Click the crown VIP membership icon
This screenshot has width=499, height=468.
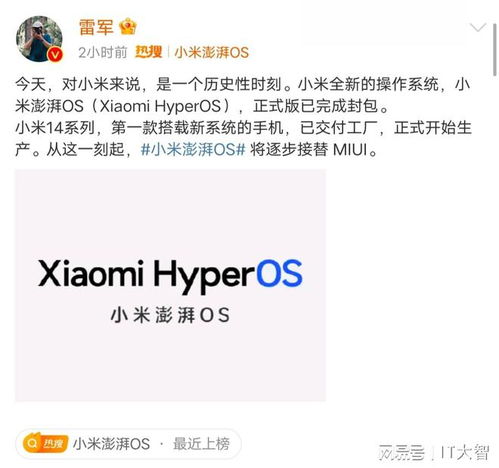128,26
